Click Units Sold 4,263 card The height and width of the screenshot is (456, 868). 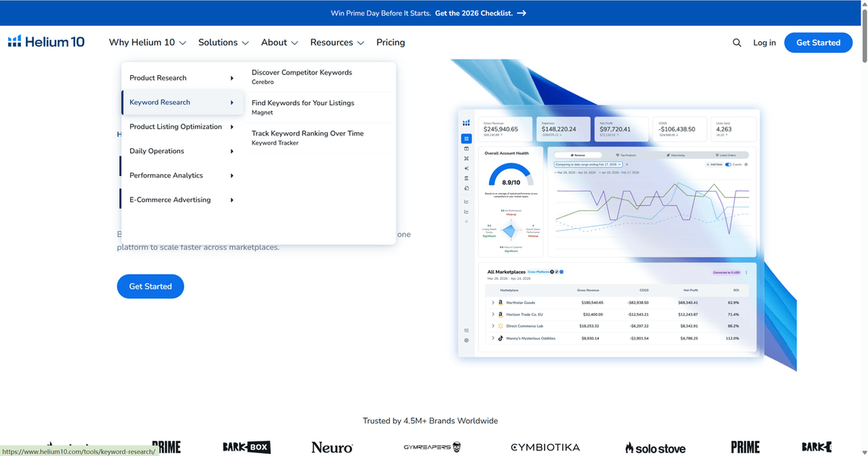click(x=734, y=129)
